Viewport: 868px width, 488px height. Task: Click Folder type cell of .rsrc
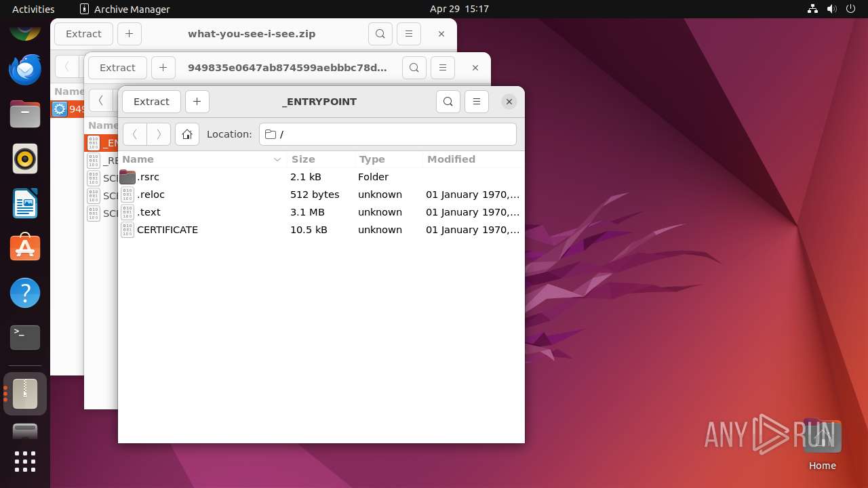pyautogui.click(x=373, y=177)
